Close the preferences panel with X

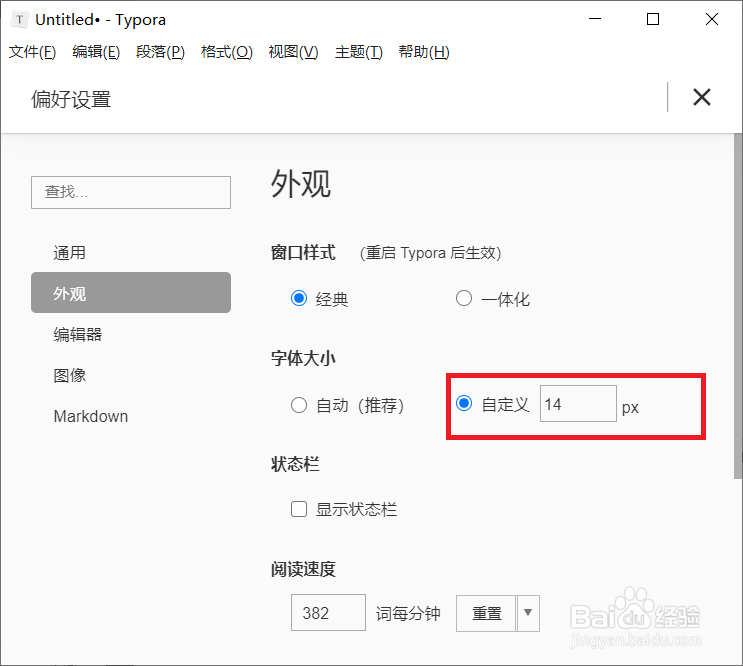click(x=701, y=97)
